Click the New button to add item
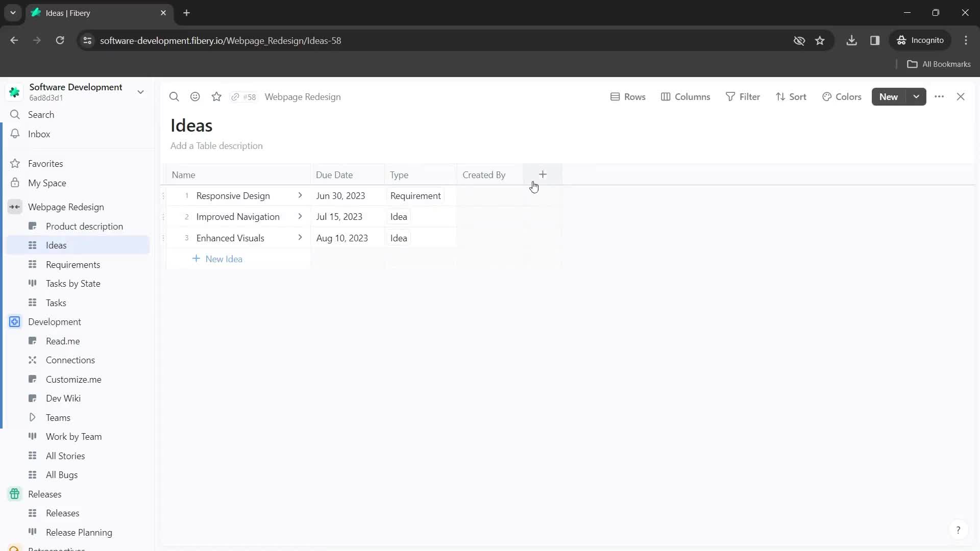980x551 pixels. pyautogui.click(x=889, y=96)
